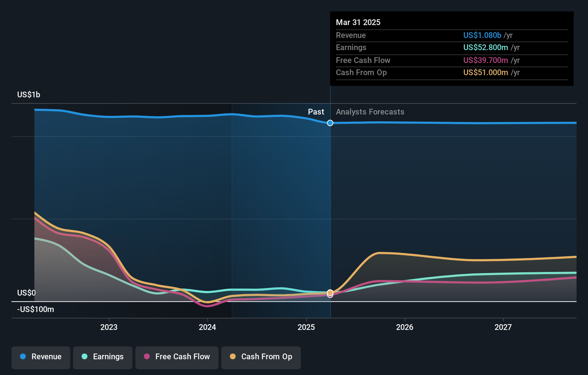Click the 2024 x-axis label
Screen dimensions: 588x375
pyautogui.click(x=207, y=327)
